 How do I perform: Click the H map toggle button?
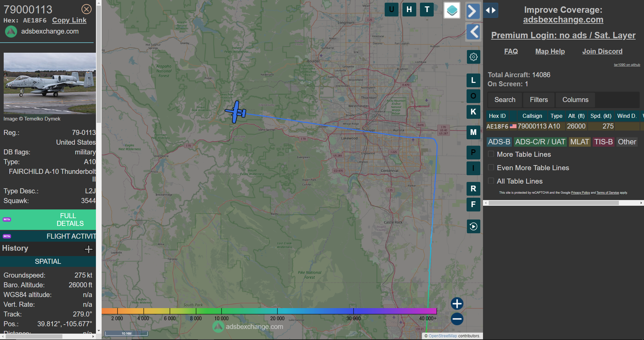pos(409,9)
